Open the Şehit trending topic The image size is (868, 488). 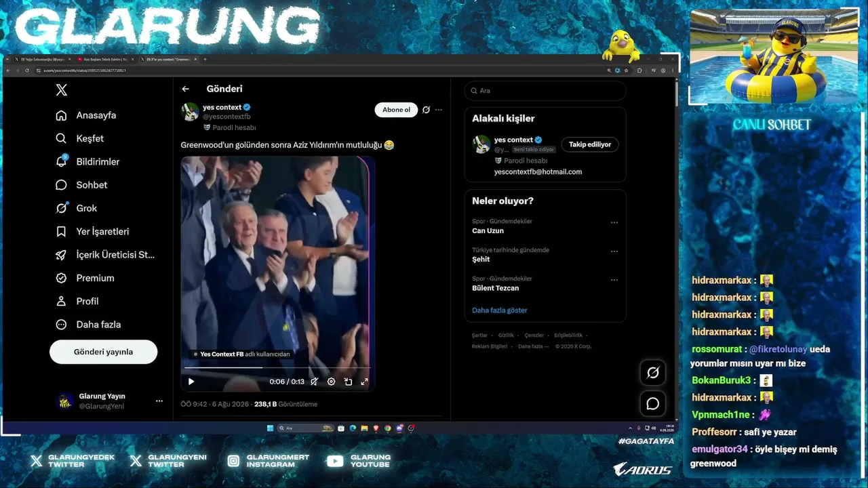click(481, 259)
